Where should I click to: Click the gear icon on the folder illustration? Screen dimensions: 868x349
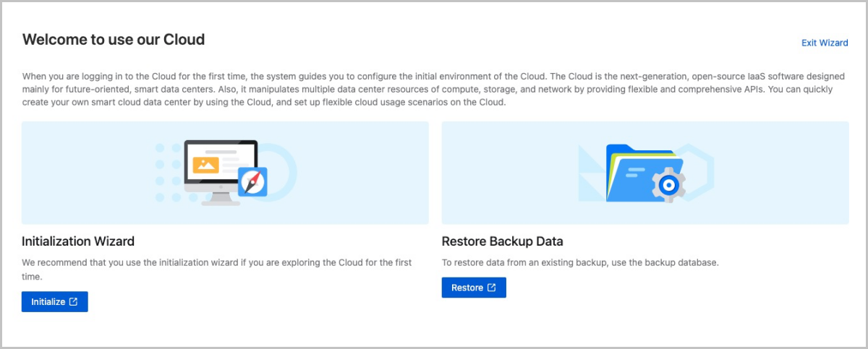[x=669, y=186]
